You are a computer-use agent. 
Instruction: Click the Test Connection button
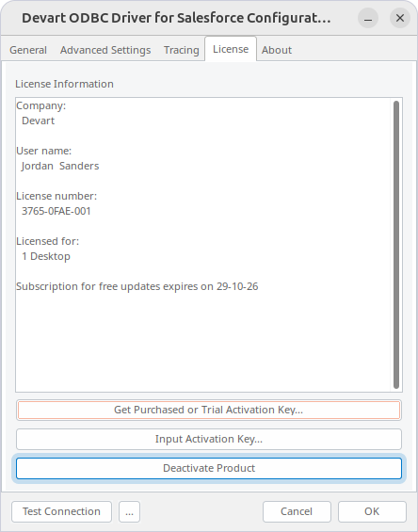pyautogui.click(x=61, y=511)
